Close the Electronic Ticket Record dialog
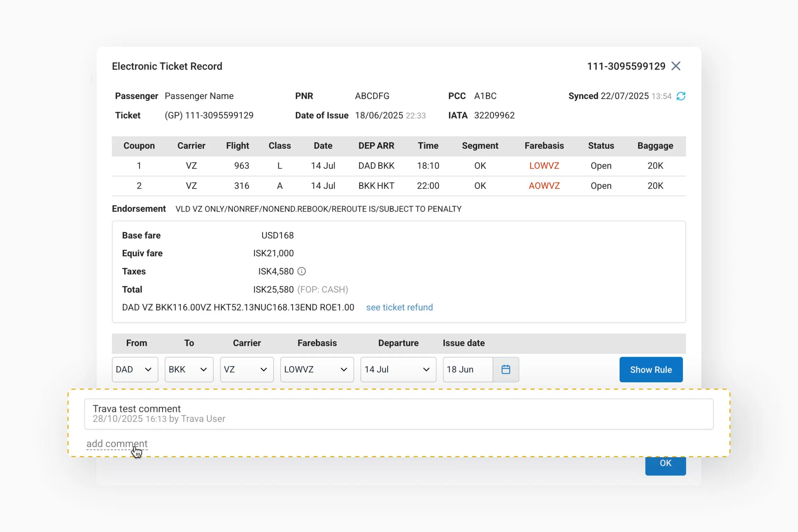The image size is (798, 532). (x=676, y=66)
